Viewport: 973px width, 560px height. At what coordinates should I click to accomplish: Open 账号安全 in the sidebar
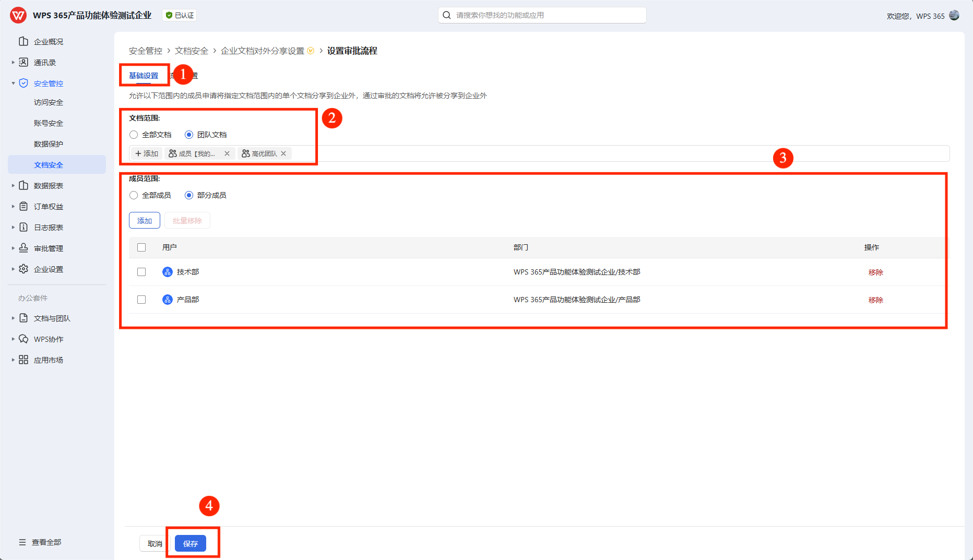(x=49, y=123)
